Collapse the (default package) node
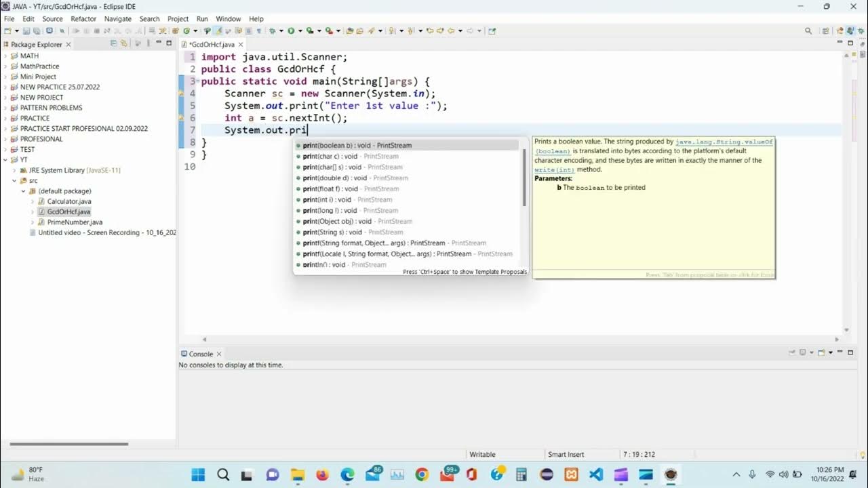The image size is (868, 488). coord(23,191)
